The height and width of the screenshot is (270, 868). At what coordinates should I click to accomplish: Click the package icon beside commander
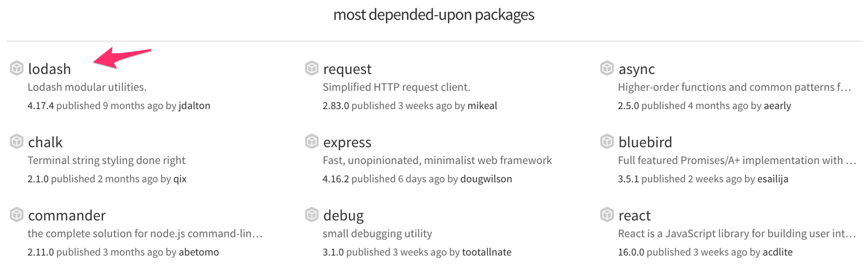(x=17, y=215)
